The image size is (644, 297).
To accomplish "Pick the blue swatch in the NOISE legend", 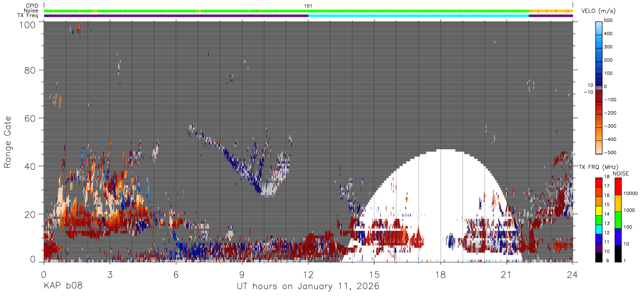I will [617, 237].
